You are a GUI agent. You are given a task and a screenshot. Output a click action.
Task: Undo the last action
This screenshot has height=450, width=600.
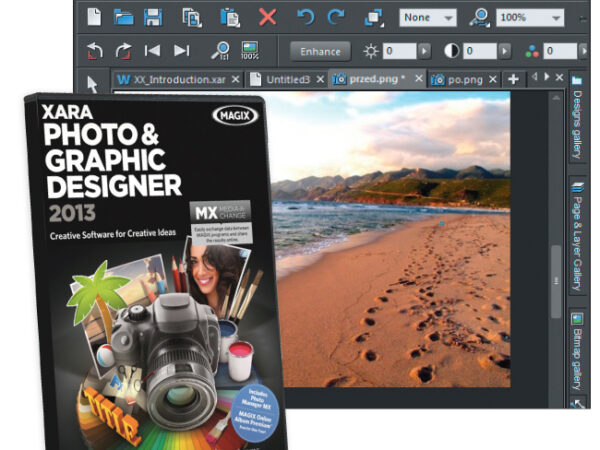307,17
